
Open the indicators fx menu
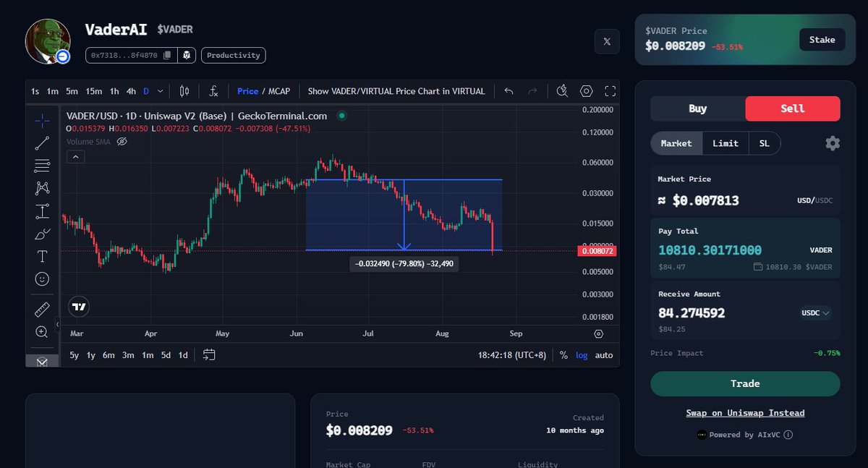213,91
